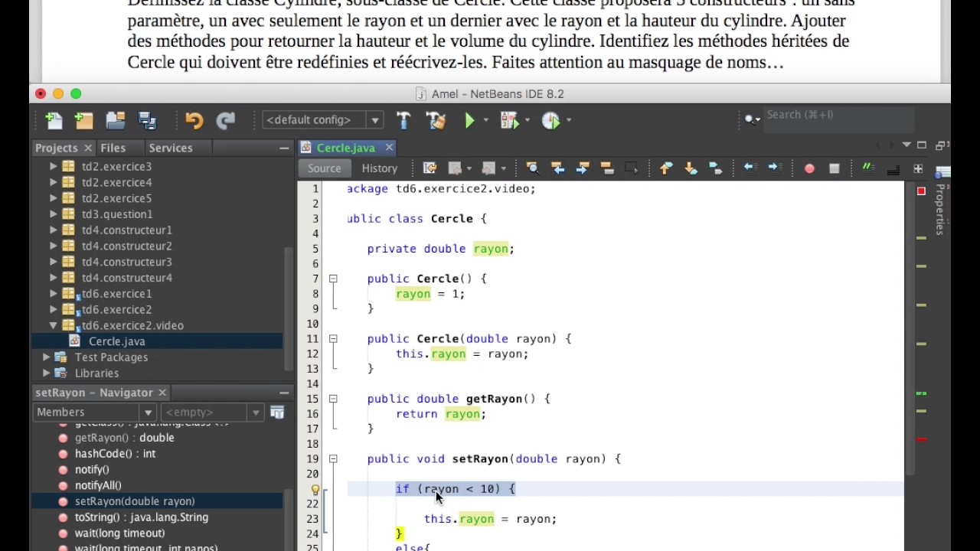Collapse the getRayon() code fold on line 15

(x=333, y=399)
